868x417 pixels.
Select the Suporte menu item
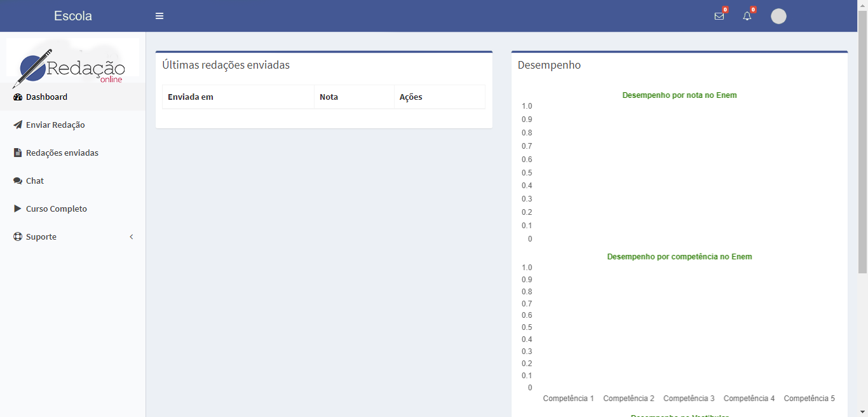(x=72, y=236)
